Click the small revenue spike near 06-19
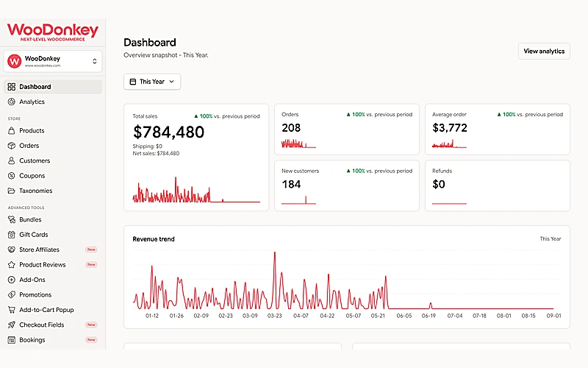The height and width of the screenshot is (368, 588). [431, 305]
